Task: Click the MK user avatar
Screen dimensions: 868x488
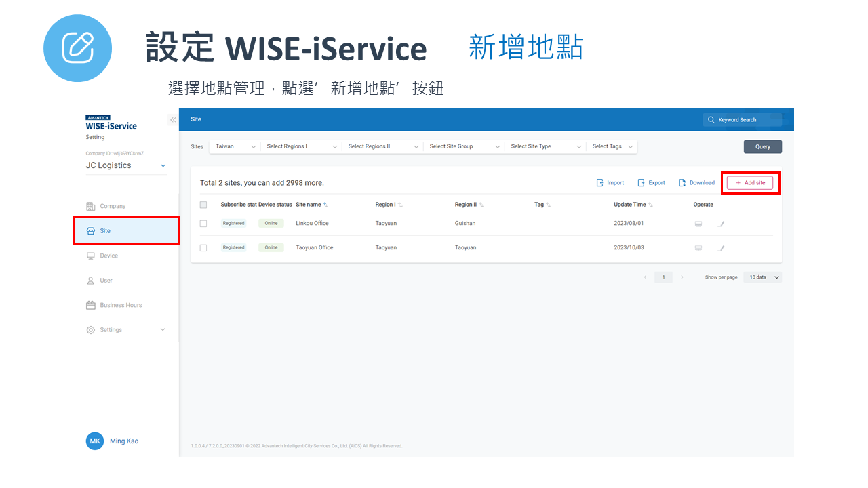Action: 95,441
